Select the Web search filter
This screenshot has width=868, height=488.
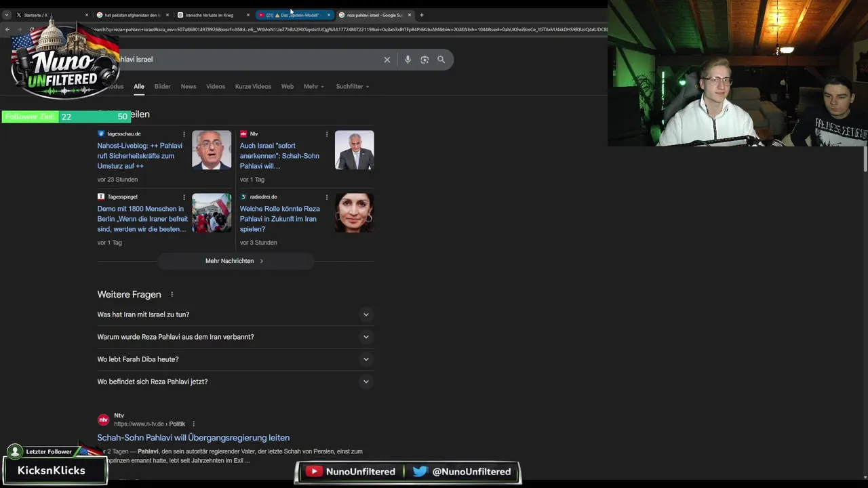point(288,87)
